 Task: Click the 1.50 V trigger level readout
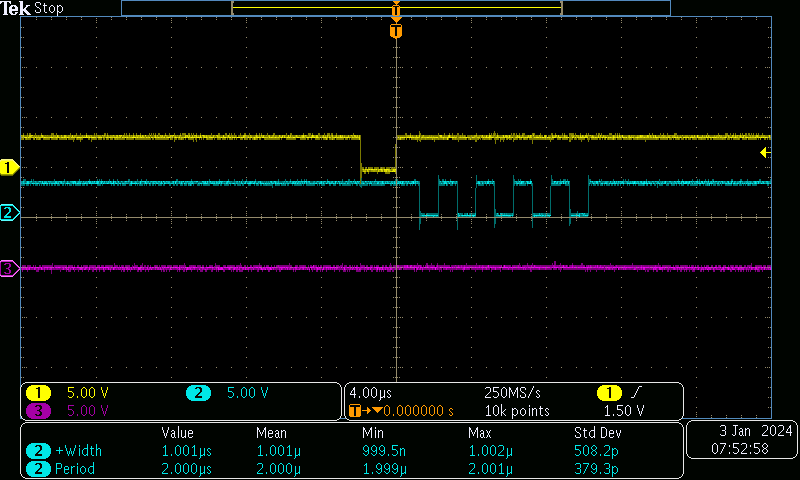(623, 411)
